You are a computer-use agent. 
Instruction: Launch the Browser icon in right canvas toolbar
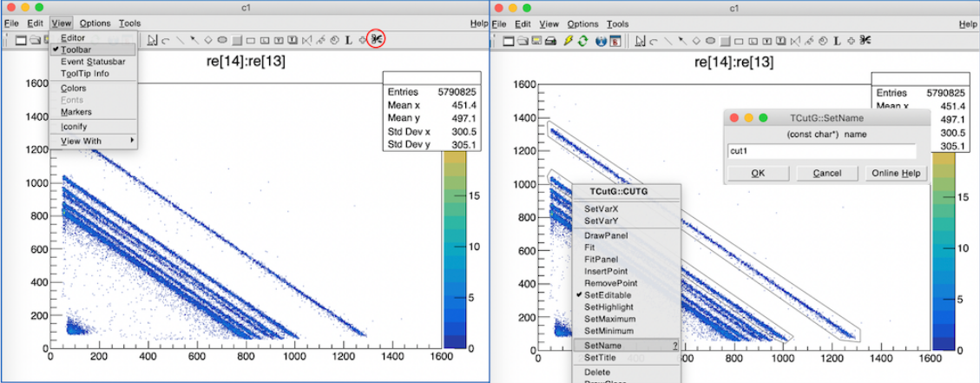pyautogui.click(x=615, y=41)
